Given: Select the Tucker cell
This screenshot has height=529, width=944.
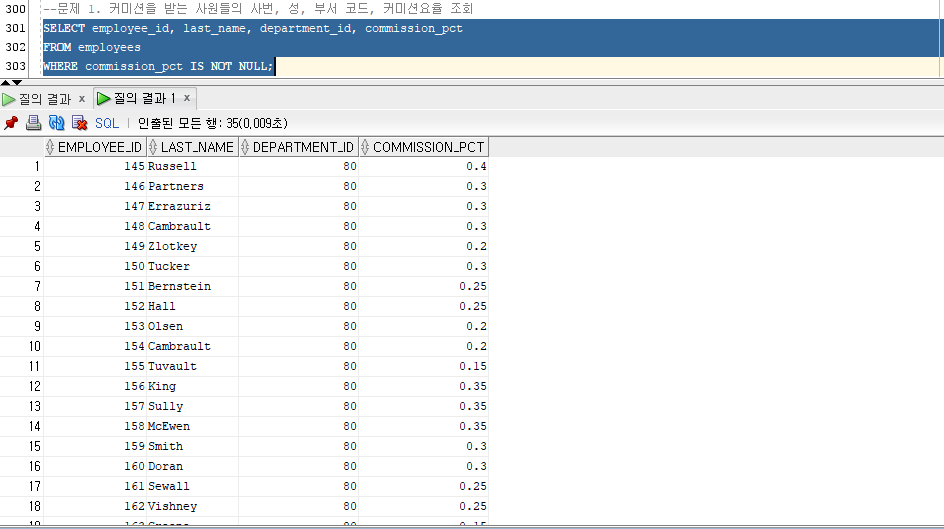Looking at the screenshot, I should pyautogui.click(x=193, y=266).
